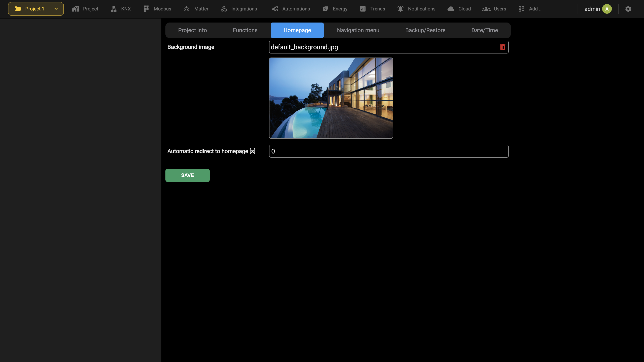Focus the automatic redirect seconds field
Image resolution: width=644 pixels, height=362 pixels.
(389, 151)
